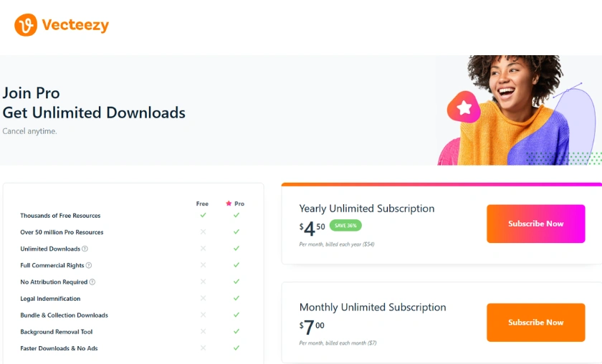
Task: Click the 'Get Unlimited Downloads' heading line
Action: 94,112
